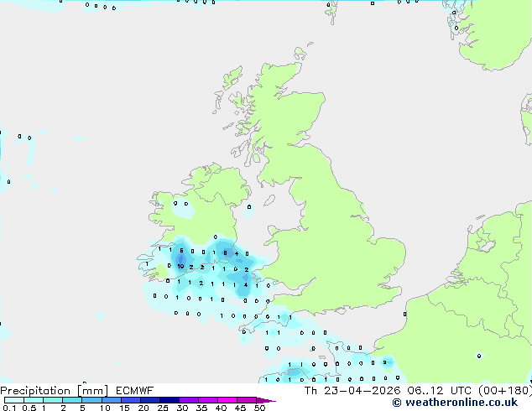This screenshot has height=411, width=532.
Task: Click the '10' precipitation value on the map
Action: (x=180, y=266)
